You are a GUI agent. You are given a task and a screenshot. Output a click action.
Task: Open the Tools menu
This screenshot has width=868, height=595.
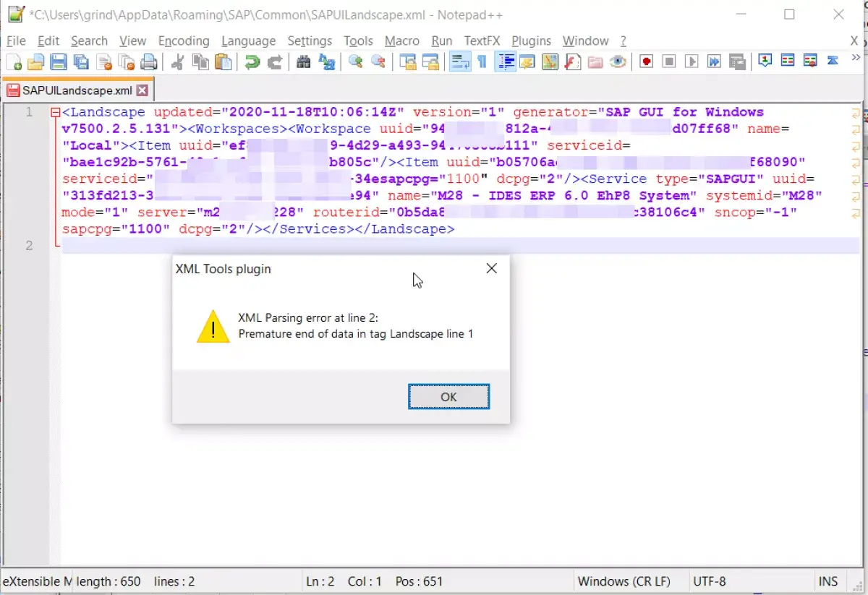tap(358, 40)
